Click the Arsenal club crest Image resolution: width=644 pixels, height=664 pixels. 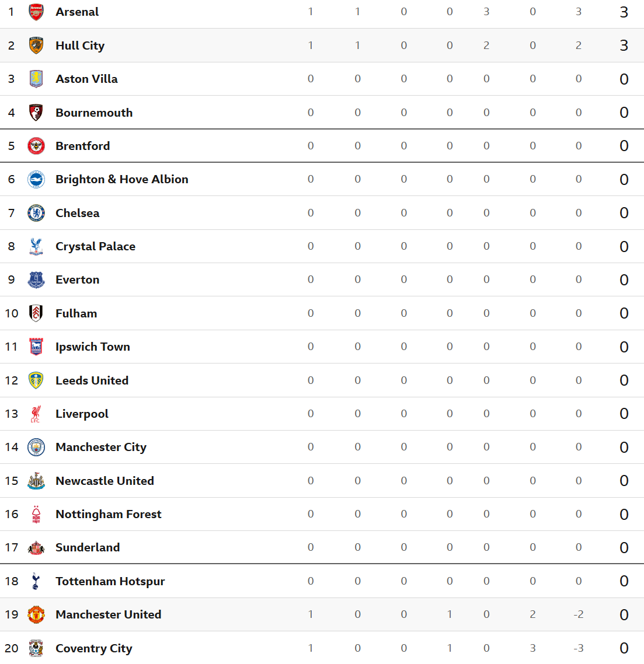pyautogui.click(x=36, y=12)
